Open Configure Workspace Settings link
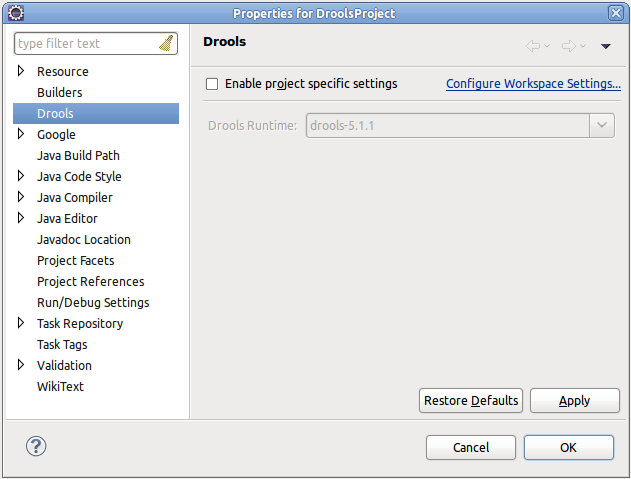This screenshot has width=631, height=479. pos(533,84)
